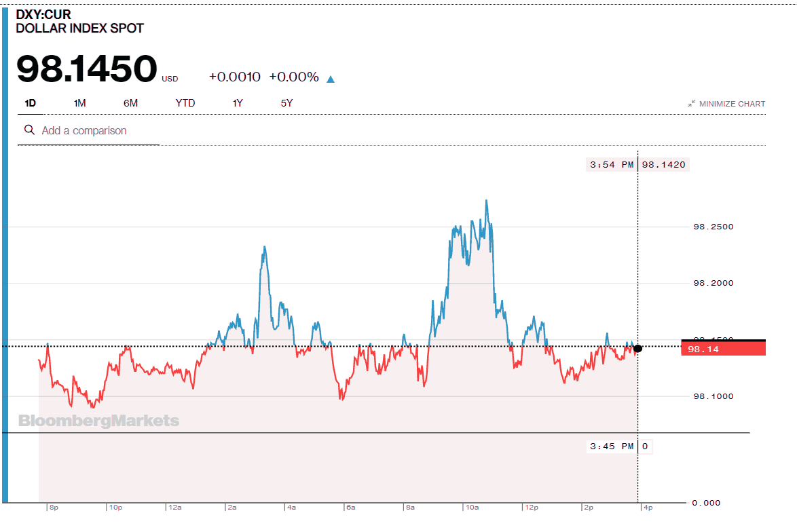Open the YTD timeframe
This screenshot has height=532, width=797.
click(184, 102)
